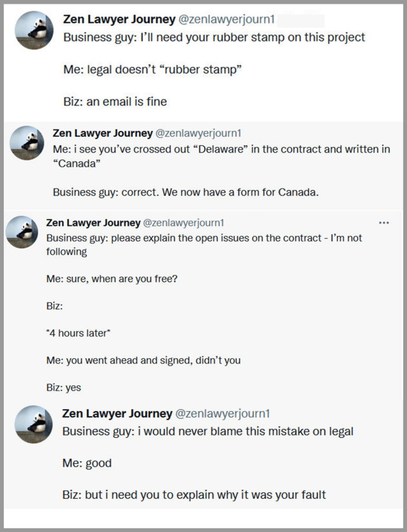Click Zen Lawyer Journey name on blame mistake tweet
The image size is (407, 532).
(x=117, y=414)
